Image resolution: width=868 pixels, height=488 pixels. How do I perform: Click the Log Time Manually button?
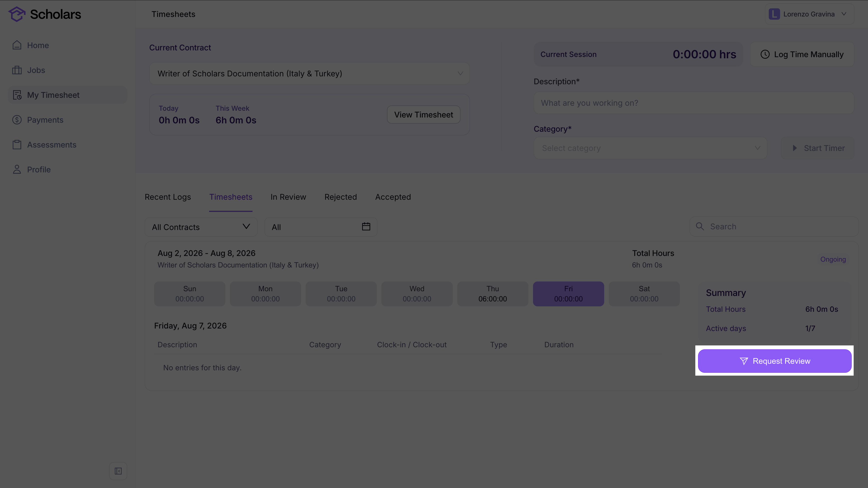pos(802,54)
